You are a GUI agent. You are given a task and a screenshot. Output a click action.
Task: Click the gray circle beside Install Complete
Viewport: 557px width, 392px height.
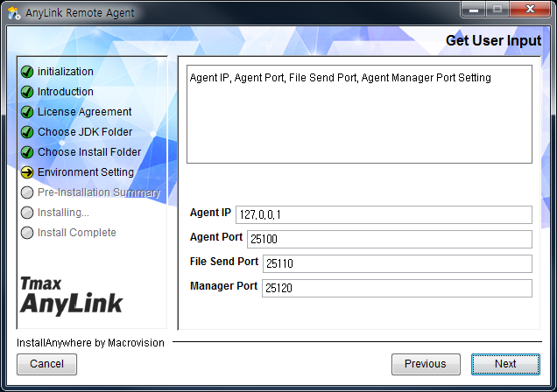point(27,233)
